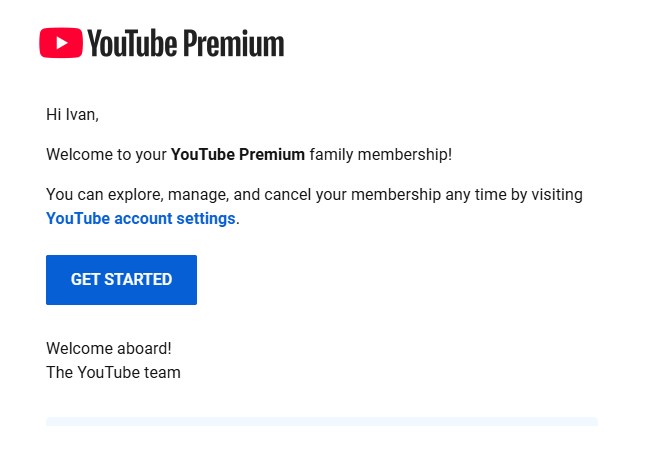The height and width of the screenshot is (455, 659).
Task: Click the 'You can' sentence start
Action: 75,195
